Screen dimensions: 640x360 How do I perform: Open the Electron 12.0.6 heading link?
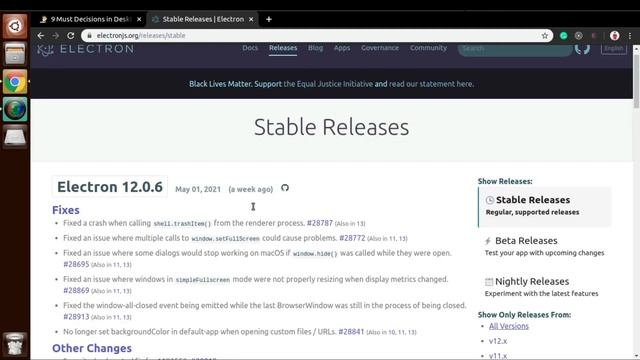(110, 187)
